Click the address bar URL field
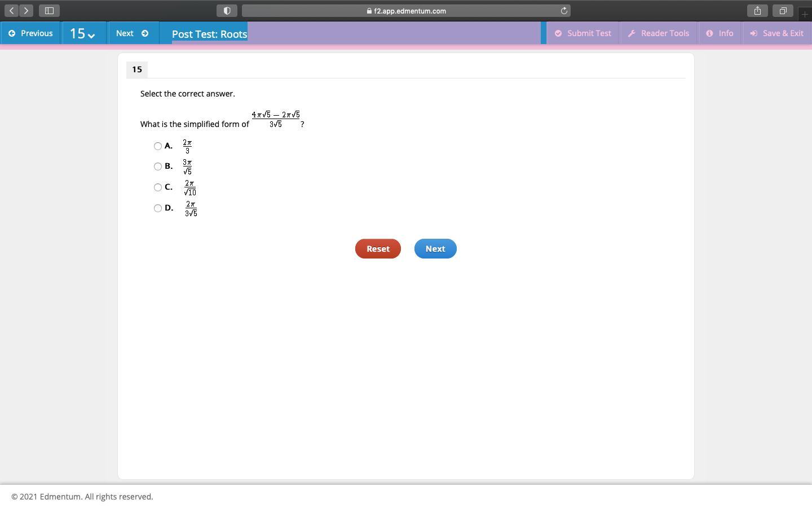 (x=406, y=11)
